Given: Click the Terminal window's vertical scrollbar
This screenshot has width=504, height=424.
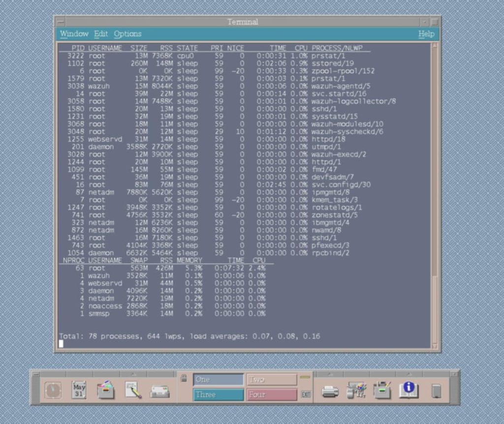Looking at the screenshot, I should pyautogui.click(x=434, y=197).
